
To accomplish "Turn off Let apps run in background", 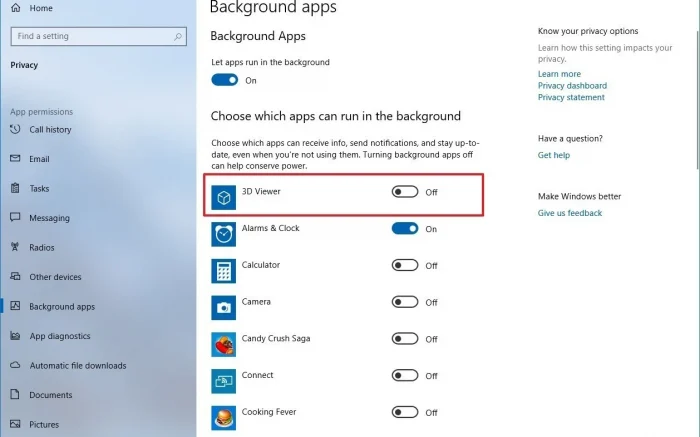I will click(x=225, y=80).
